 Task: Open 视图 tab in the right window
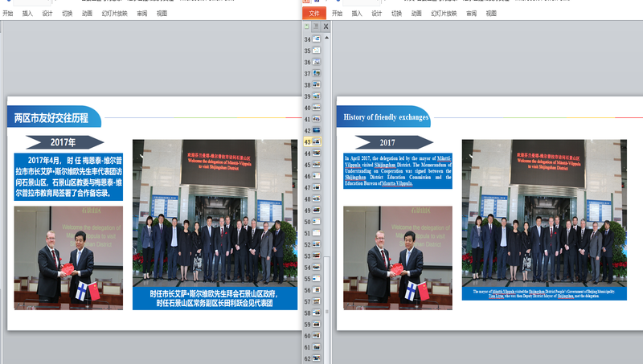[x=491, y=14]
